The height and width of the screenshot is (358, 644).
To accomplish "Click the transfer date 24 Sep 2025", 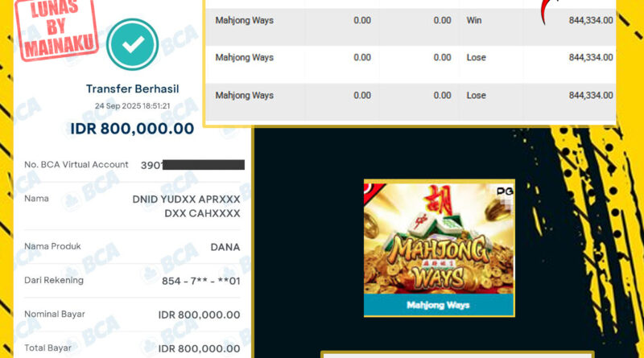I will click(118, 106).
